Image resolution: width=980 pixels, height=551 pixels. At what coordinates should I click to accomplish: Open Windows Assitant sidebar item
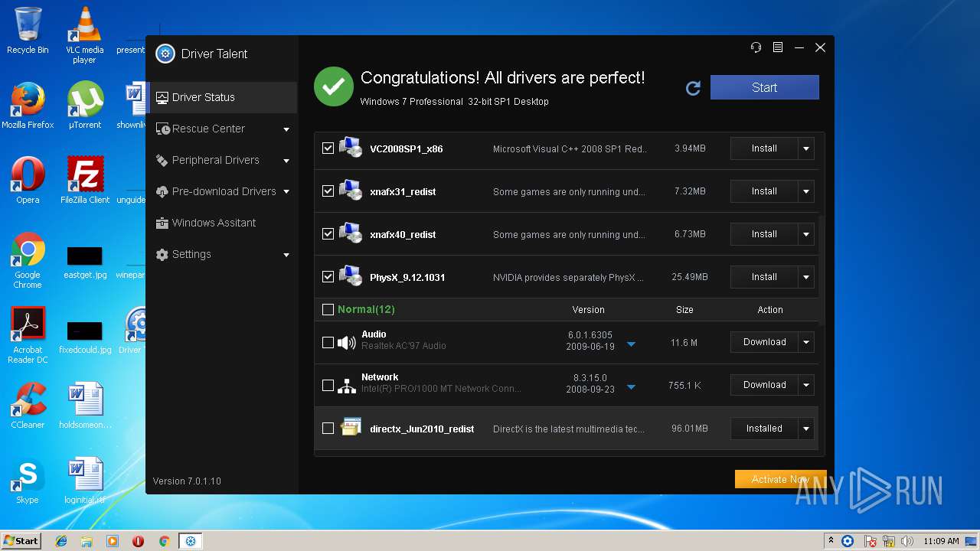click(x=221, y=223)
